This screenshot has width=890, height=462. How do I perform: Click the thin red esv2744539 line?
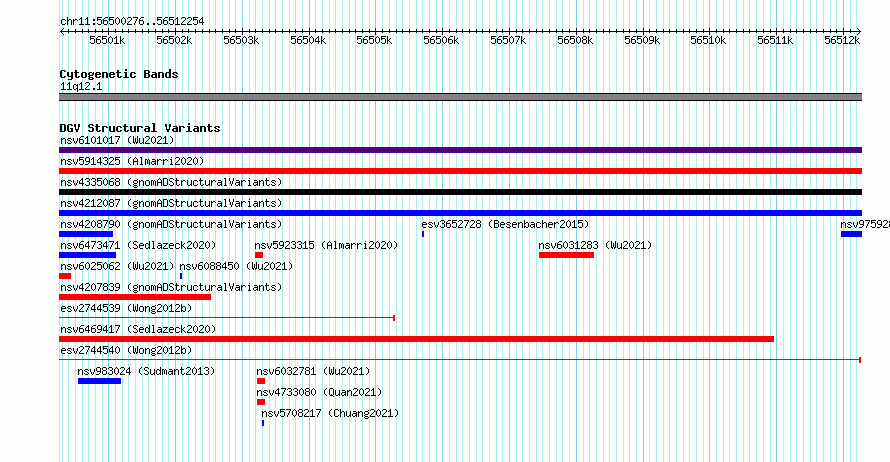[227, 318]
